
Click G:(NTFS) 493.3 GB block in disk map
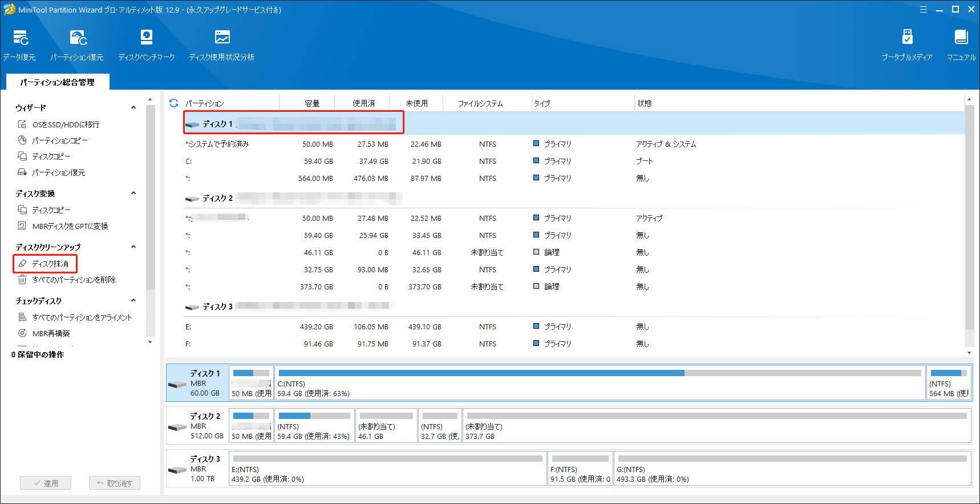pos(792,469)
